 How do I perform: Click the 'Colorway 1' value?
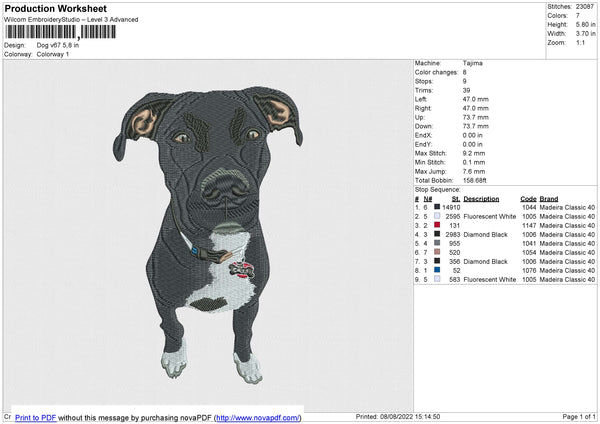(x=53, y=54)
